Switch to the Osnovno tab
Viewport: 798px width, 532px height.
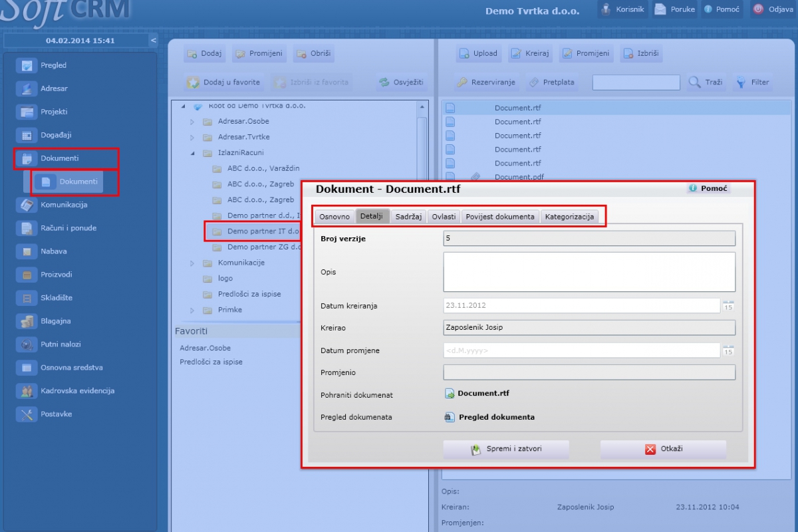334,217
